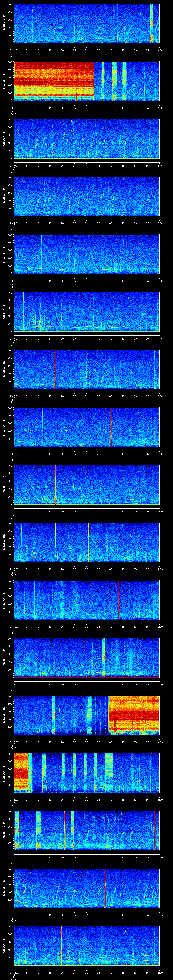Screen dimensions: 173x980
Task: Click 'Frequency (Hz)' label of the 19:01:00 panel
Action: [4, 24]
